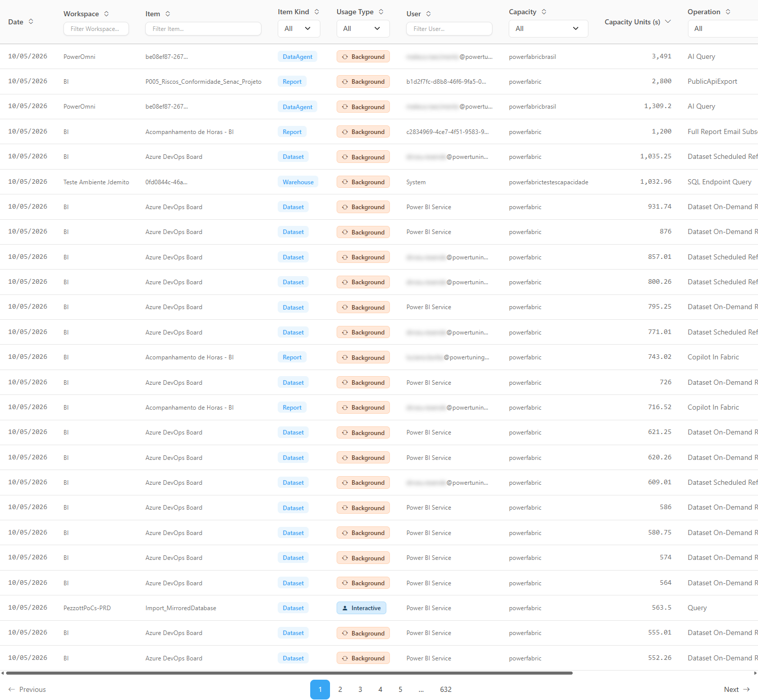Click the pagination ellipsis

[x=421, y=689]
